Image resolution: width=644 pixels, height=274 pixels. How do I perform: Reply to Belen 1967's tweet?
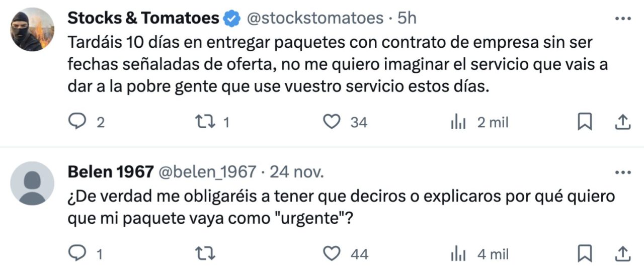click(77, 254)
